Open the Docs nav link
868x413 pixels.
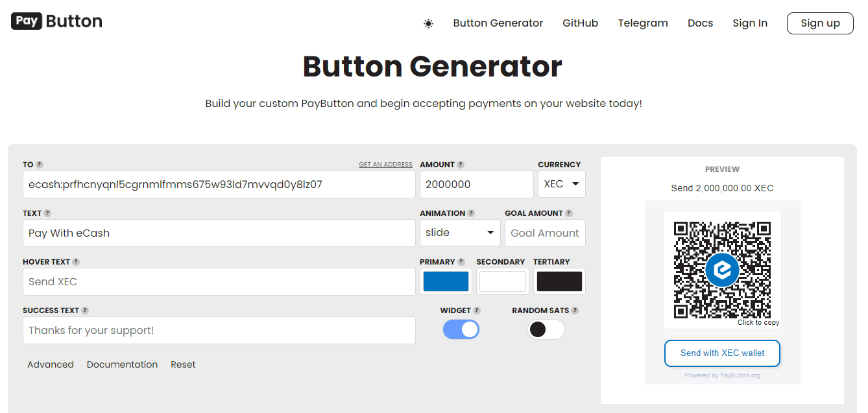pos(700,23)
